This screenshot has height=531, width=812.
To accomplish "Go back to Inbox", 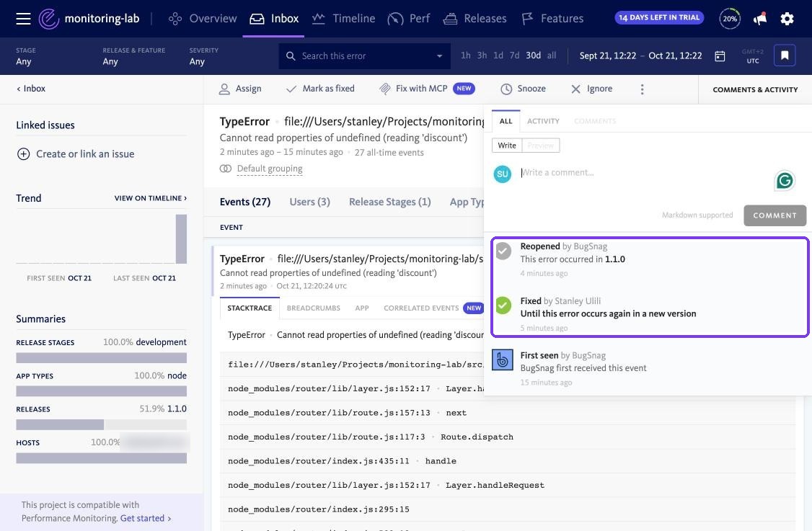I will click(x=31, y=89).
